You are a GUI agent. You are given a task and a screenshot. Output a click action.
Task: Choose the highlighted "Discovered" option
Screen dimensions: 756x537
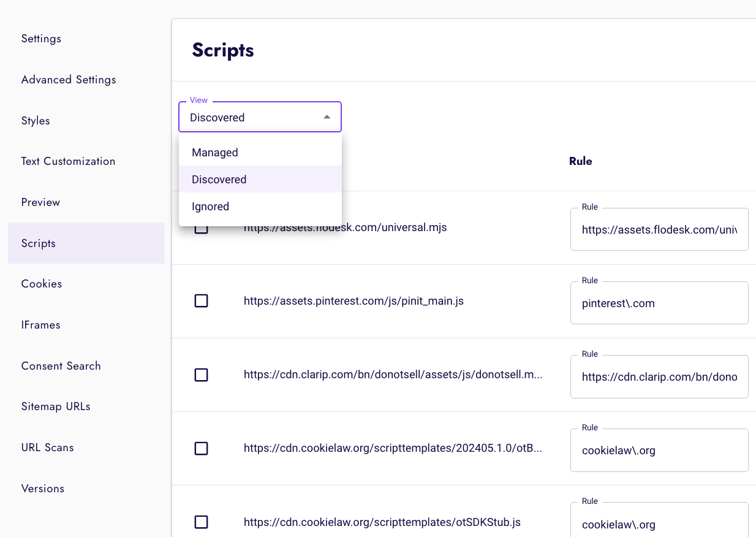point(219,179)
